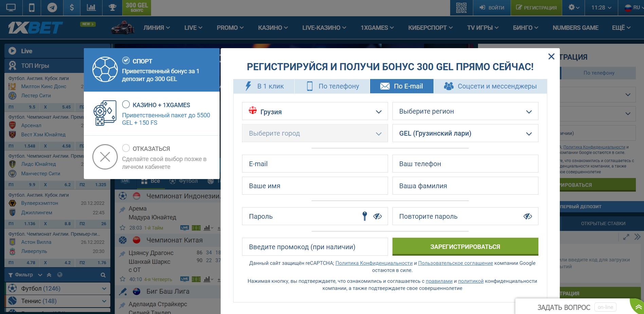Viewport: 644px width, 314px height.
Task: Open the GEL (Грузинский лари) currency dropdown
Action: (x=465, y=133)
